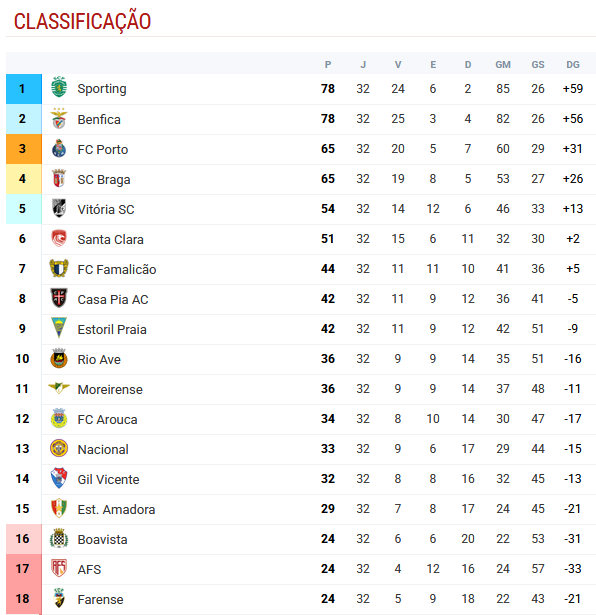Screen dimensions: 596x615
Task: Select the Moreirense winged logo
Action: click(x=59, y=388)
